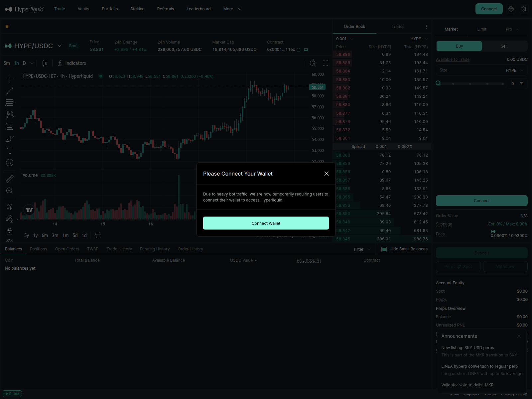The image size is (532, 399).
Task: Go to the Staking page
Action: (x=137, y=9)
